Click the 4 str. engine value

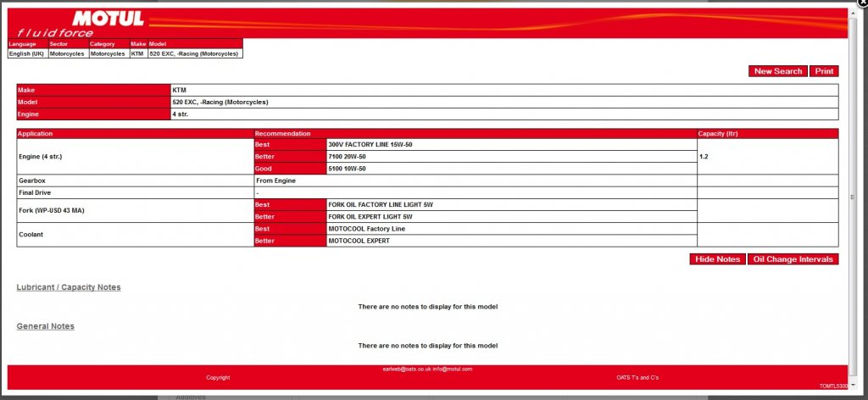tap(180, 114)
